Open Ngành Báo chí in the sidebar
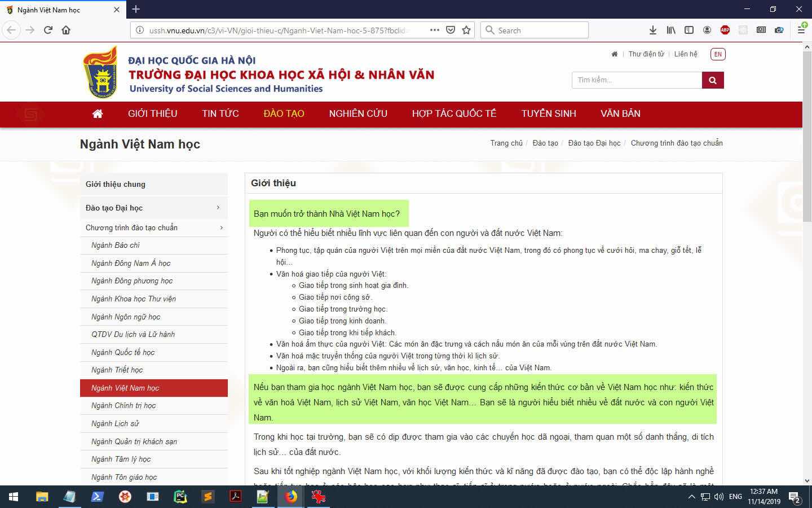 click(x=154, y=245)
